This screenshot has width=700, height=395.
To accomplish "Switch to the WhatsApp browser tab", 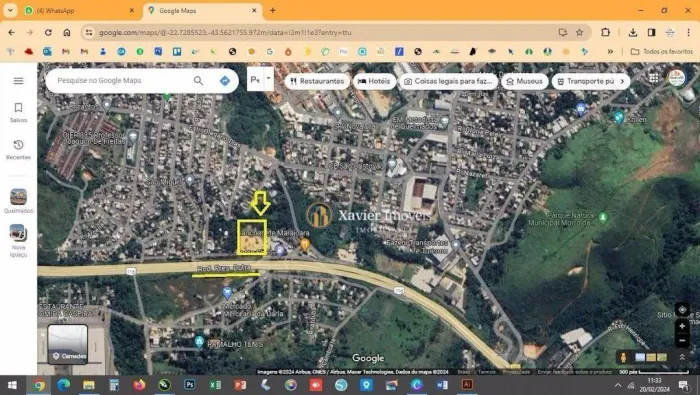I will coord(78,11).
